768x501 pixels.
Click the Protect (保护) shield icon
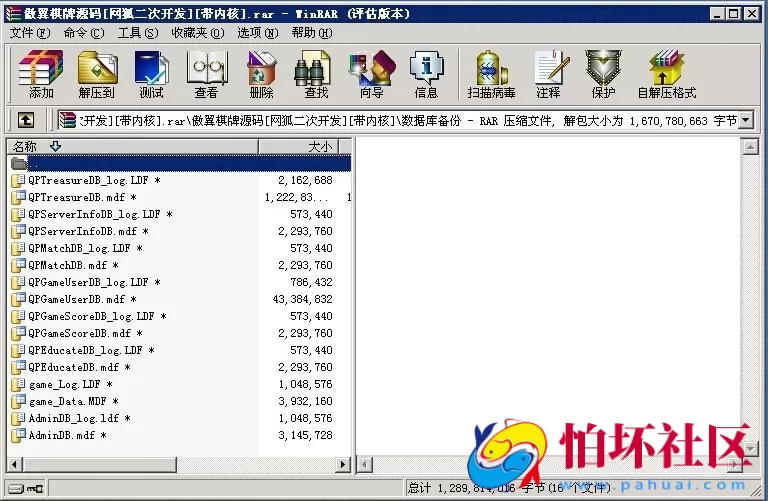(x=603, y=74)
